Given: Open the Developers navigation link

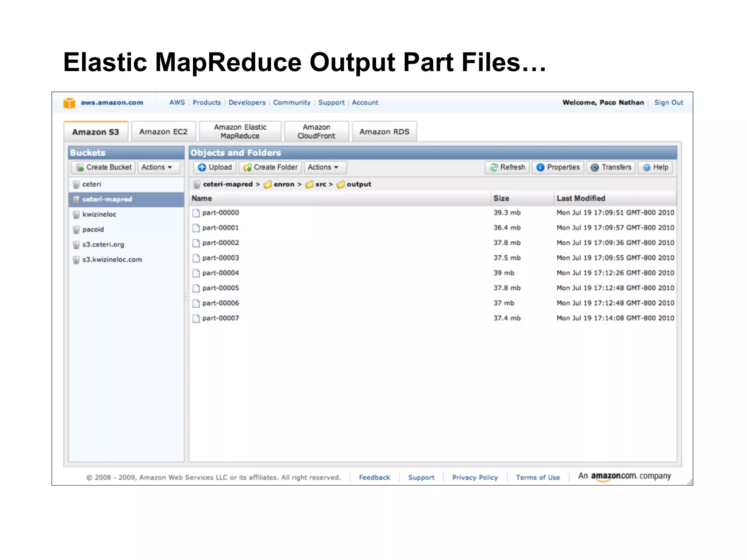Looking at the screenshot, I should [x=247, y=103].
